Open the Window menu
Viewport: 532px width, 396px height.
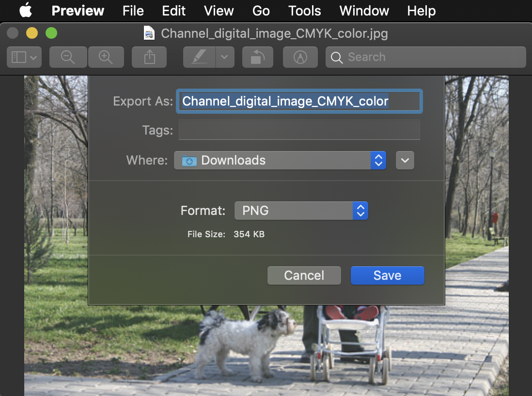click(x=364, y=11)
